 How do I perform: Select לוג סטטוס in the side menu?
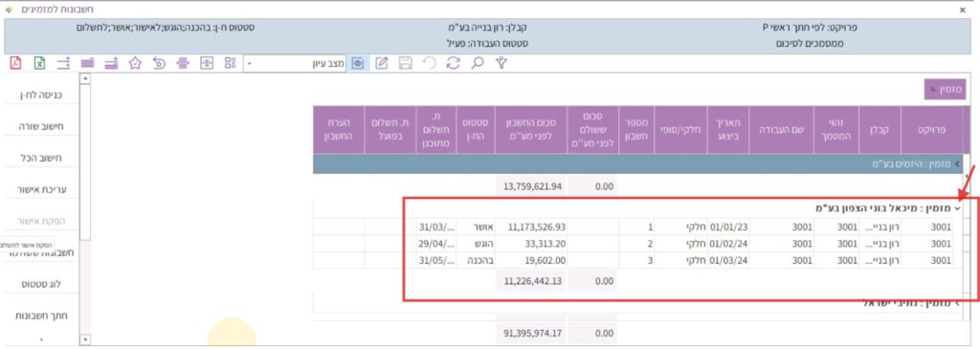(x=41, y=284)
